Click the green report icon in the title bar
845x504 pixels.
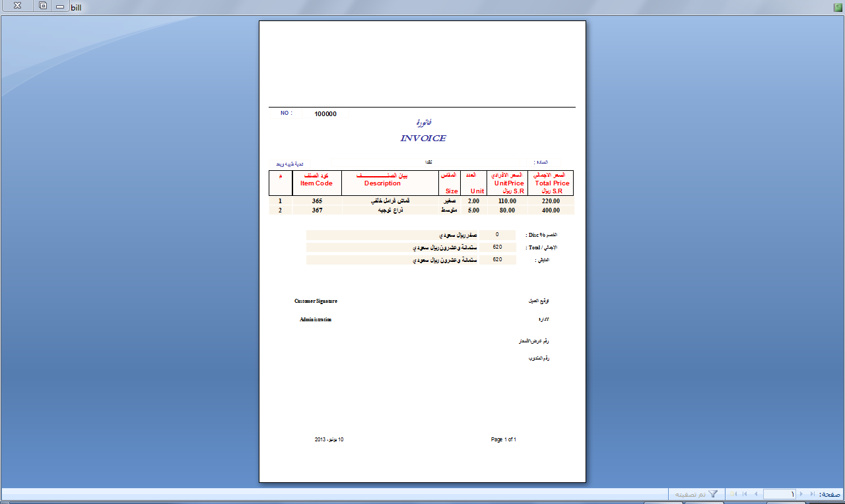(x=838, y=7)
